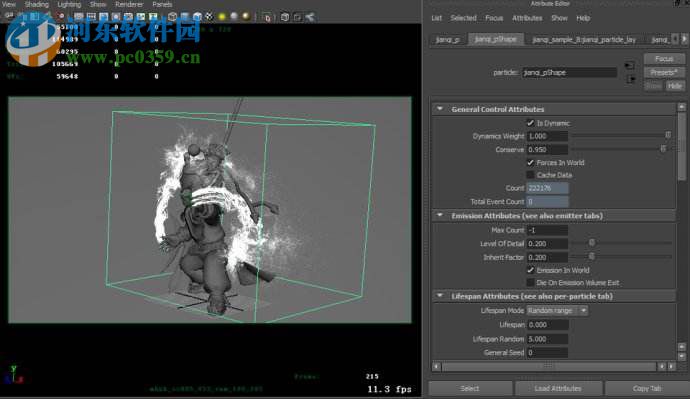The image size is (690, 399).
Task: Open the Renderer menu
Action: pos(129,4)
